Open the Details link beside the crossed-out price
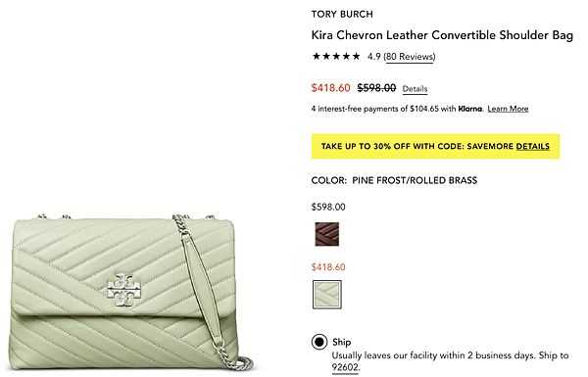The width and height of the screenshot is (588, 377). coord(415,89)
